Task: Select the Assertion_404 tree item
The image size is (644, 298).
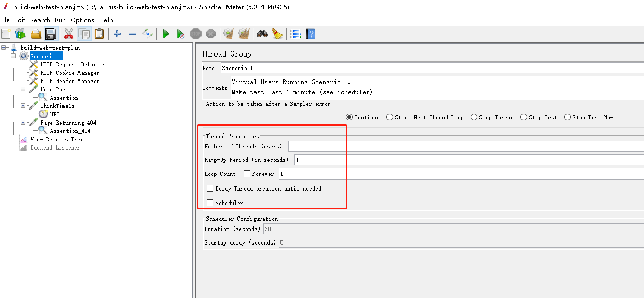Action: (70, 131)
